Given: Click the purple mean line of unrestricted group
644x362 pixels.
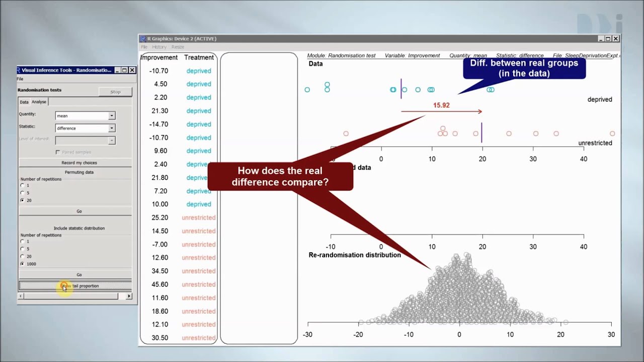Looking at the screenshot, I should pos(482,133).
